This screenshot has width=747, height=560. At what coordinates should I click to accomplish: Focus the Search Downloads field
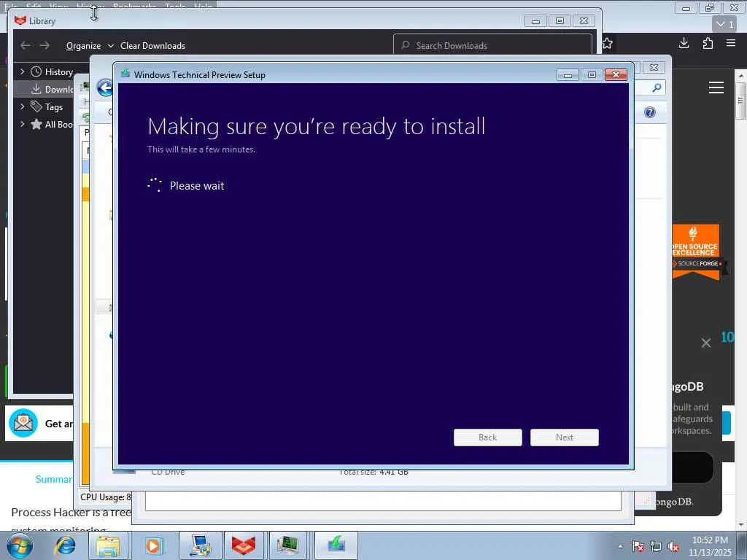(492, 45)
